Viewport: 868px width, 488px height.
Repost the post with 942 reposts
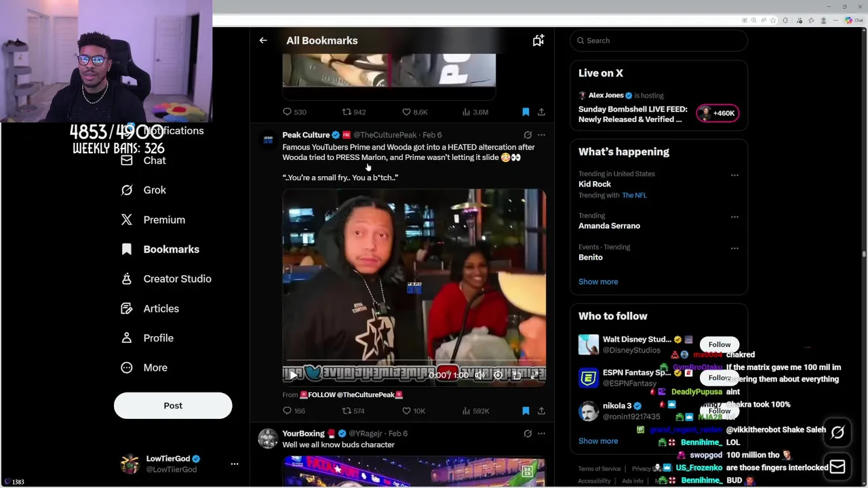pyautogui.click(x=354, y=112)
